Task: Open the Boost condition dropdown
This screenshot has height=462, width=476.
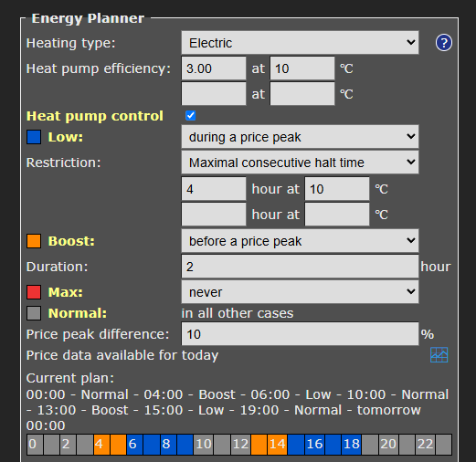Action: click(x=300, y=241)
